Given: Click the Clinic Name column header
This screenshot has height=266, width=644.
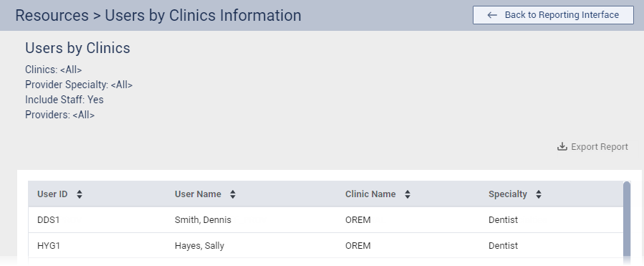Looking at the screenshot, I should (370, 194).
